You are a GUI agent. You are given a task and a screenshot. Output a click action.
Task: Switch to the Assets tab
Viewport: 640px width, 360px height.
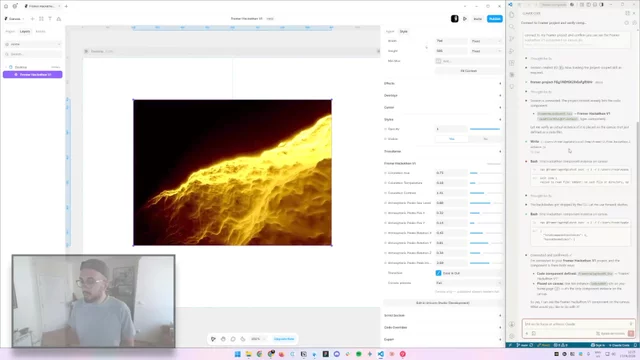click(40, 31)
